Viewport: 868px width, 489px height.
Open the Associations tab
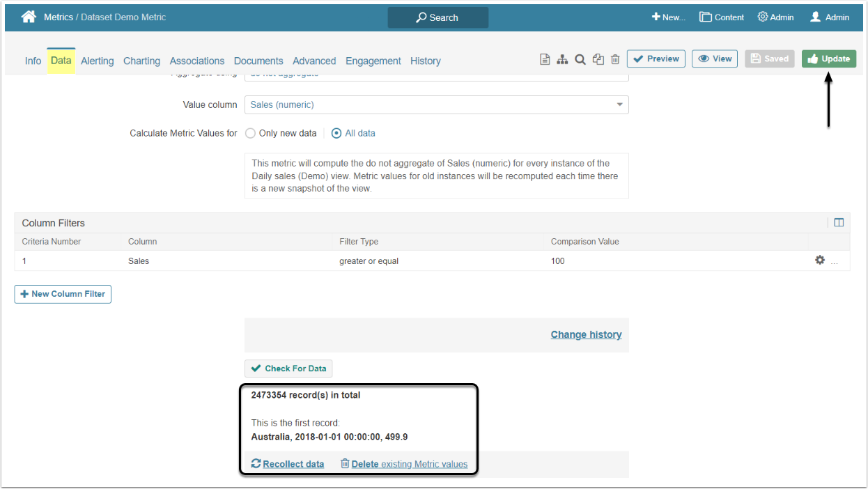point(197,61)
